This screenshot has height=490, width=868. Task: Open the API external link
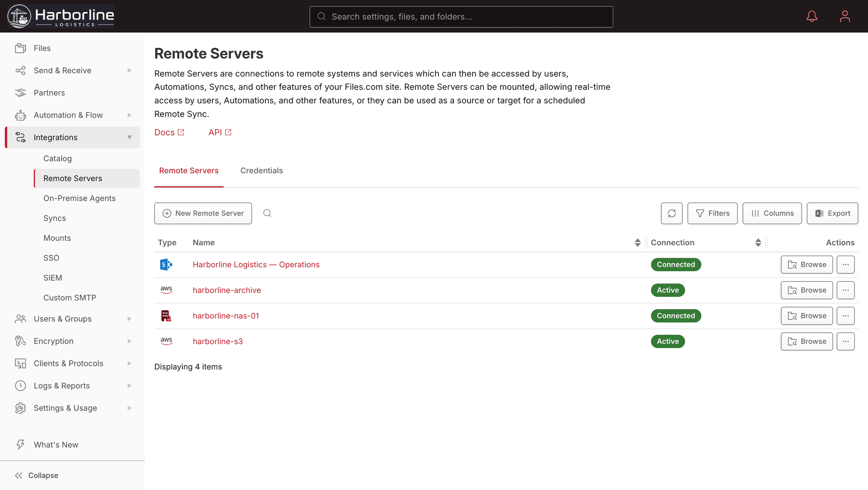click(220, 132)
